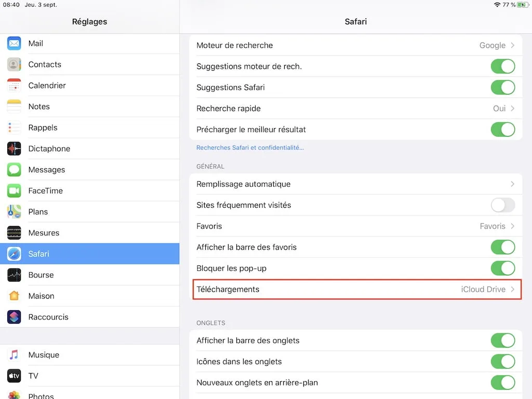The width and height of the screenshot is (532, 399).
Task: Open Dictaphone settings from the sidebar icon
Action: pos(14,149)
